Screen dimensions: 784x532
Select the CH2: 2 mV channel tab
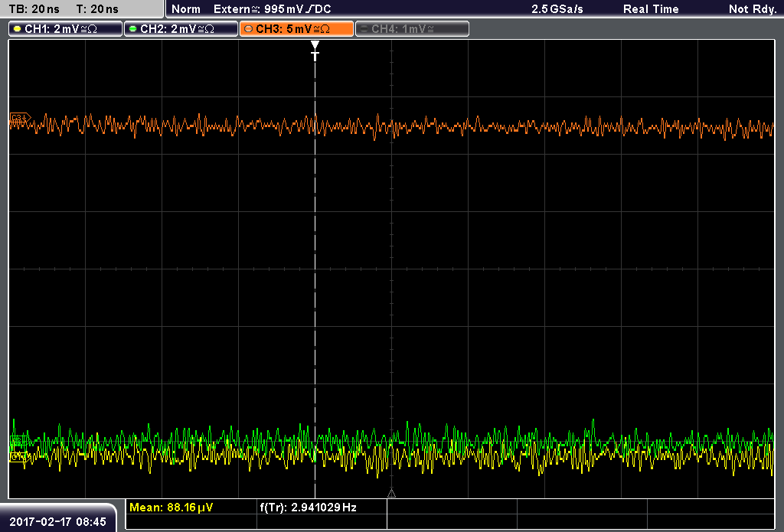(x=181, y=29)
